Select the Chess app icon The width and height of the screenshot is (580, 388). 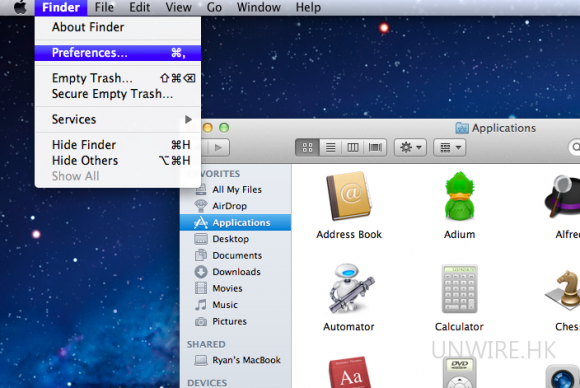click(563, 290)
